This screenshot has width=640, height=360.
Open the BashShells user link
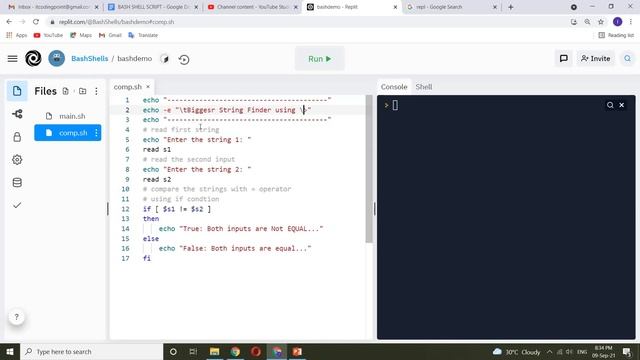click(90, 58)
